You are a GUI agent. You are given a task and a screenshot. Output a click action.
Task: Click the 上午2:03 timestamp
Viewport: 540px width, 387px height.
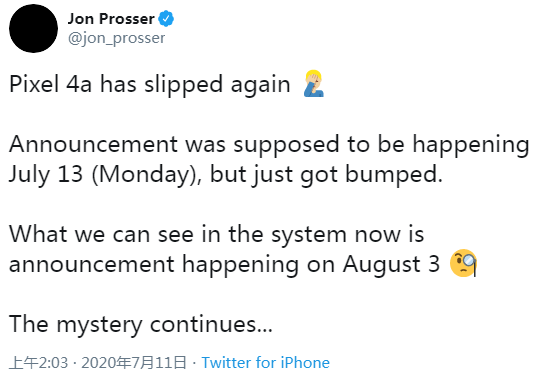(39, 363)
